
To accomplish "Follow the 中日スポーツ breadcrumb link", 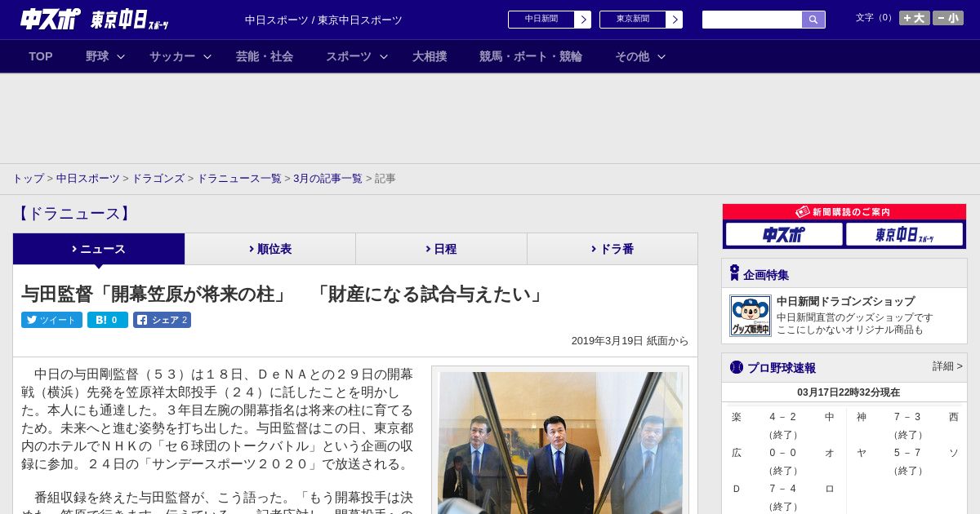I will pos(88,179).
